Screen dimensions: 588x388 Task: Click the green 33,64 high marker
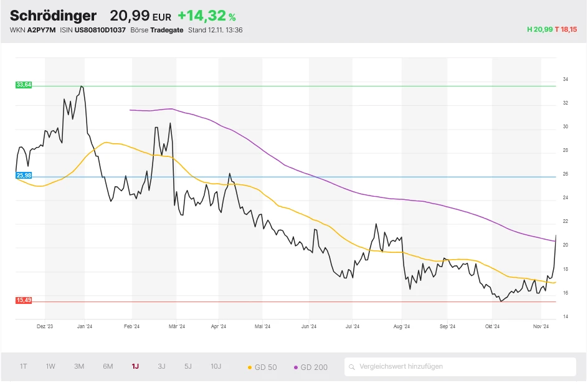pyautogui.click(x=24, y=85)
